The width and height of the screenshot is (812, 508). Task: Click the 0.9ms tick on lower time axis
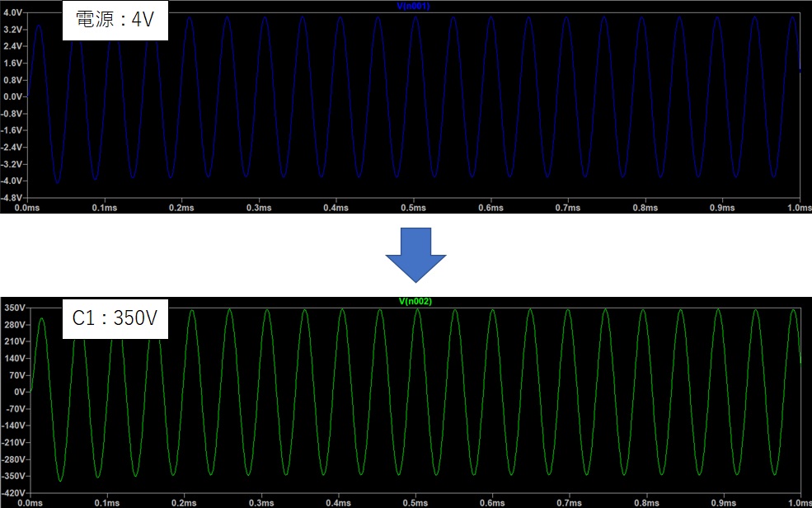tap(723, 502)
